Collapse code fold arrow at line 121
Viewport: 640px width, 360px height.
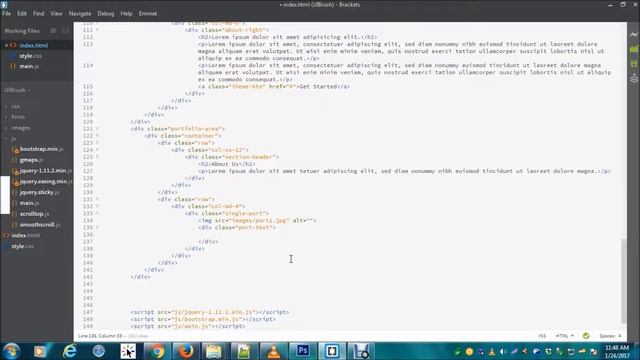[97, 129]
